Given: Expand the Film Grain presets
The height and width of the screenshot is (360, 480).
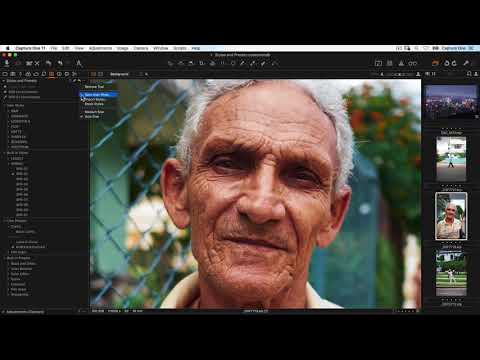Looking at the screenshot, I should (x=9, y=289).
